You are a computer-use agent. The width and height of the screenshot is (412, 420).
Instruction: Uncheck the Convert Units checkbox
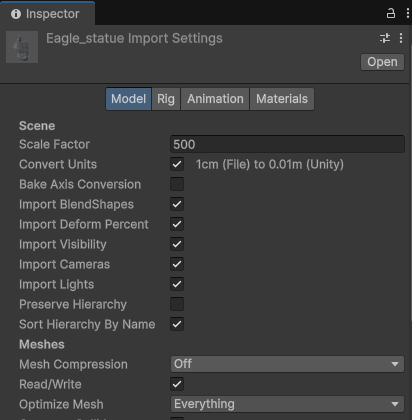tap(177, 164)
